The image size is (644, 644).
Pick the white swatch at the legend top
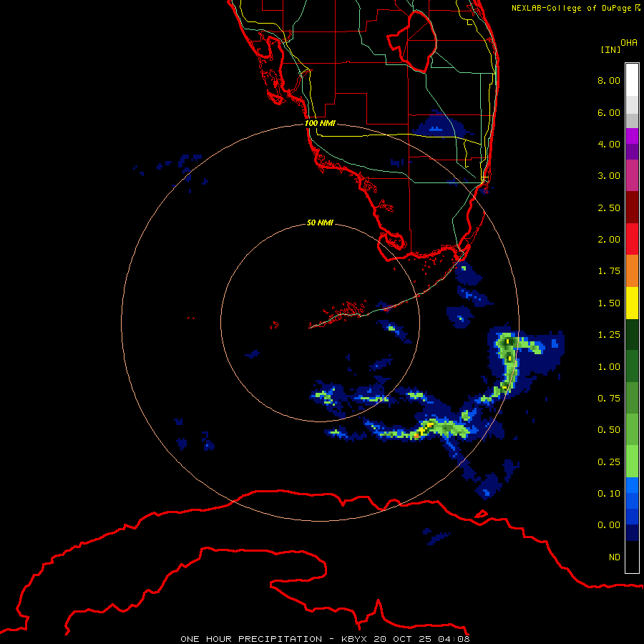tap(632, 80)
